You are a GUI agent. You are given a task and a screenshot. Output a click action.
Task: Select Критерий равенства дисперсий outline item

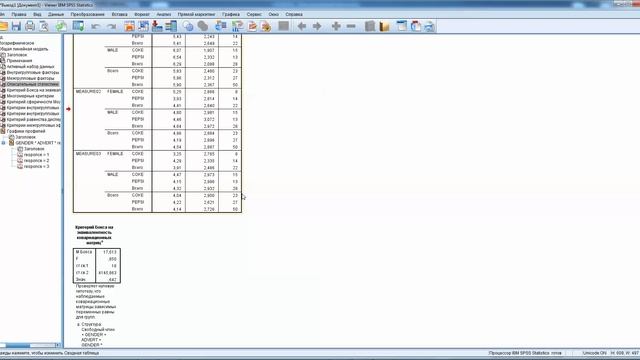(33, 120)
